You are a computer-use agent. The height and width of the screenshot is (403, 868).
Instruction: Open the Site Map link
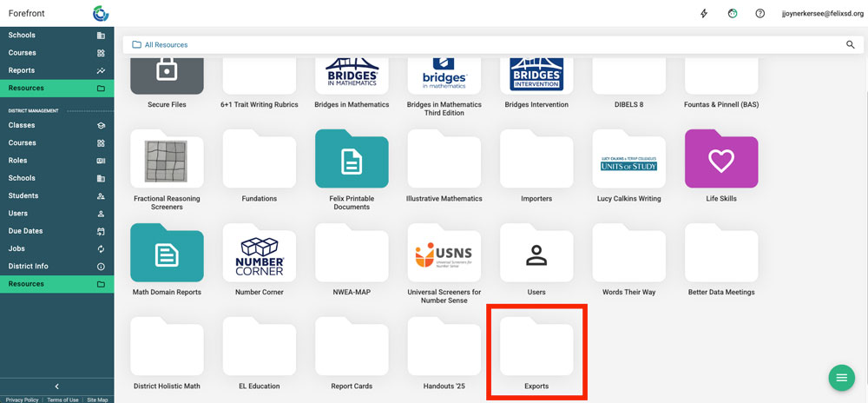point(97,400)
